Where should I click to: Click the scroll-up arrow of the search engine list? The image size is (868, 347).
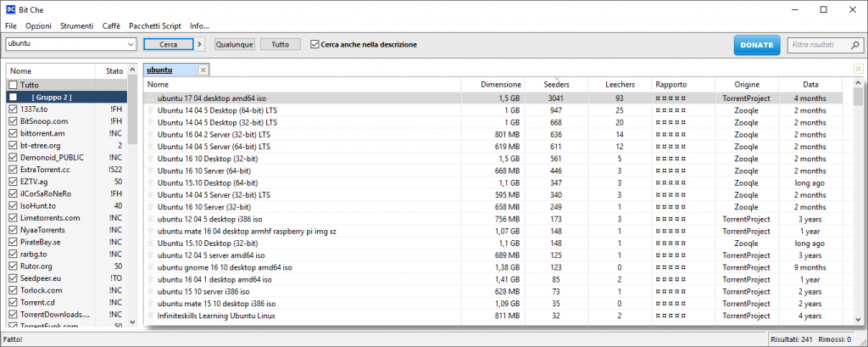tap(132, 72)
